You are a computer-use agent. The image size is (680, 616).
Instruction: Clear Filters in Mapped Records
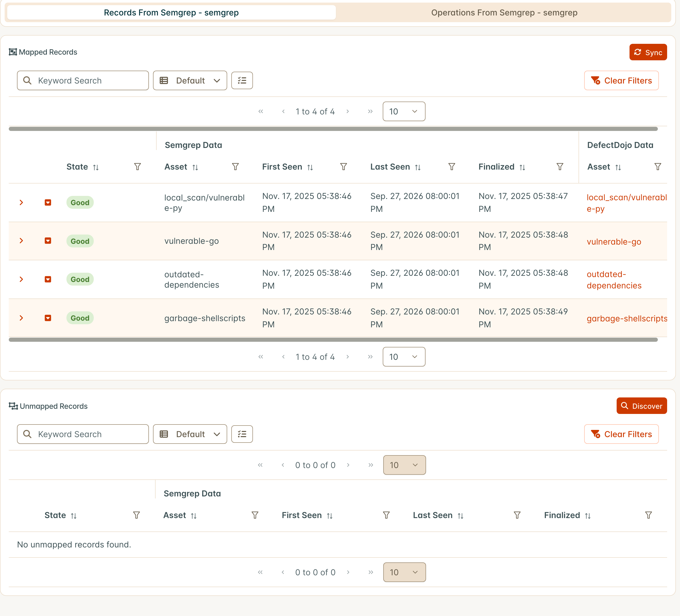point(621,80)
